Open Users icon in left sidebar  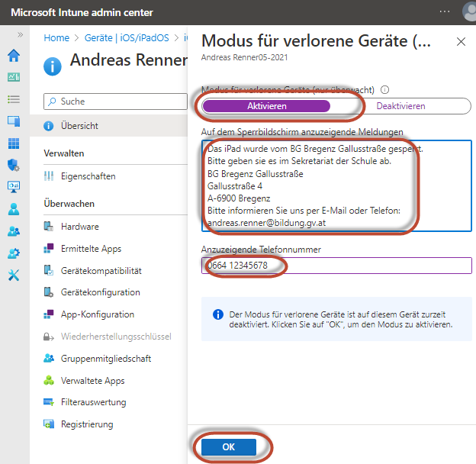coord(14,209)
